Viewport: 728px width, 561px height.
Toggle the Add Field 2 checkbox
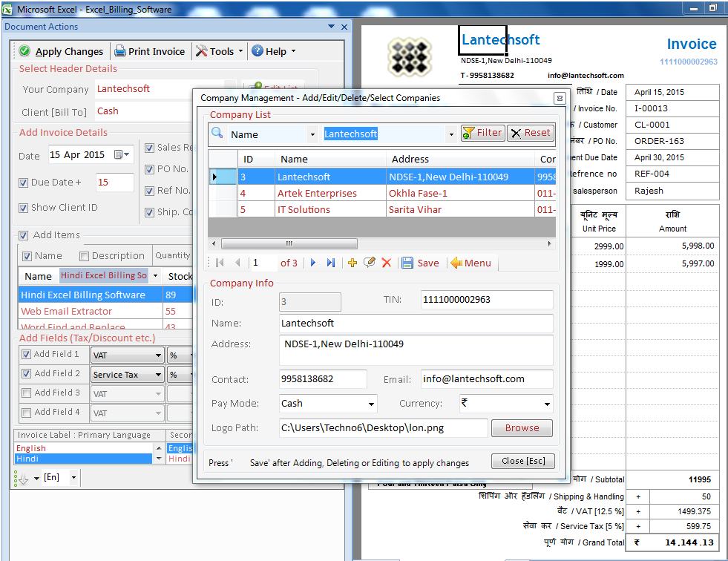(x=27, y=373)
